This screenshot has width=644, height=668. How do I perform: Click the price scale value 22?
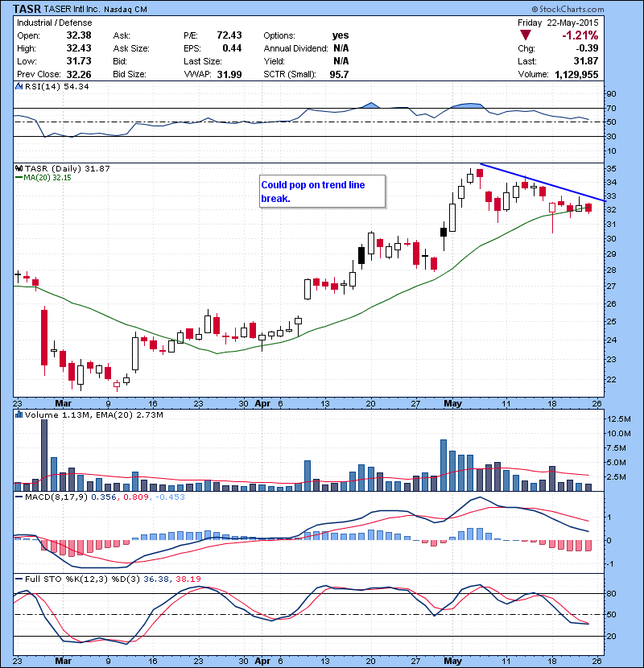tap(611, 380)
